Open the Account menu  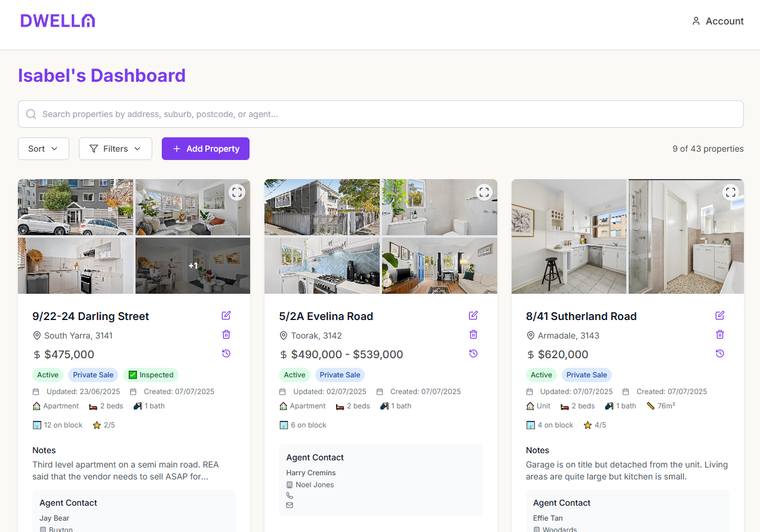pyautogui.click(x=718, y=21)
